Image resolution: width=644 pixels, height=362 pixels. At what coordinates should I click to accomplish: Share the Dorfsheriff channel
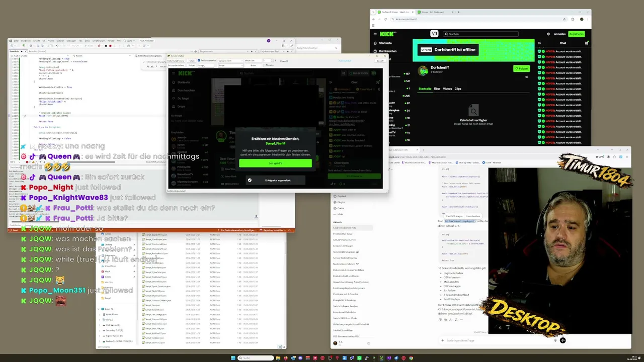coord(526,77)
